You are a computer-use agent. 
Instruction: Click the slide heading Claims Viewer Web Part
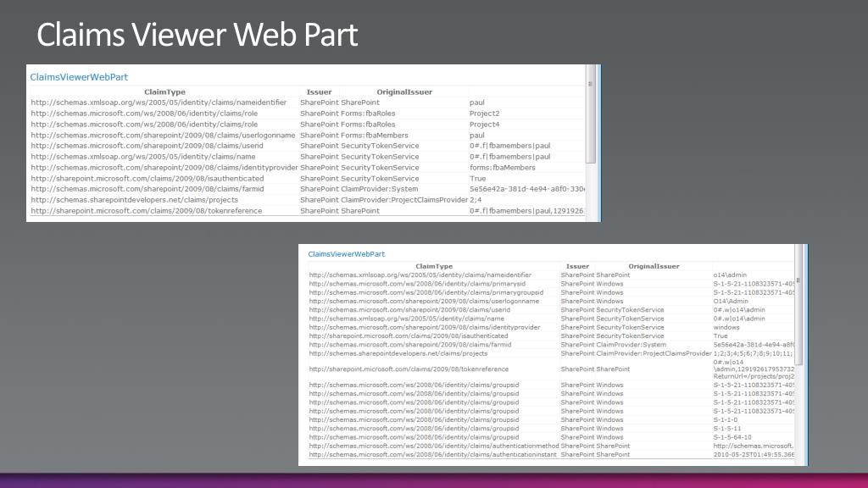197,34
